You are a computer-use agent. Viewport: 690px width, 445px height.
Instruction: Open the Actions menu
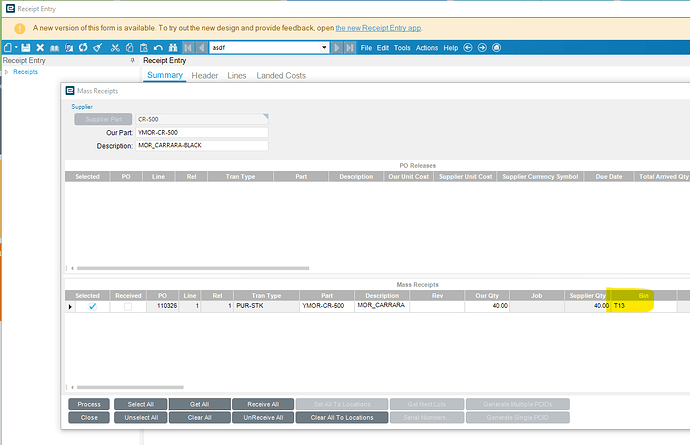pos(427,48)
